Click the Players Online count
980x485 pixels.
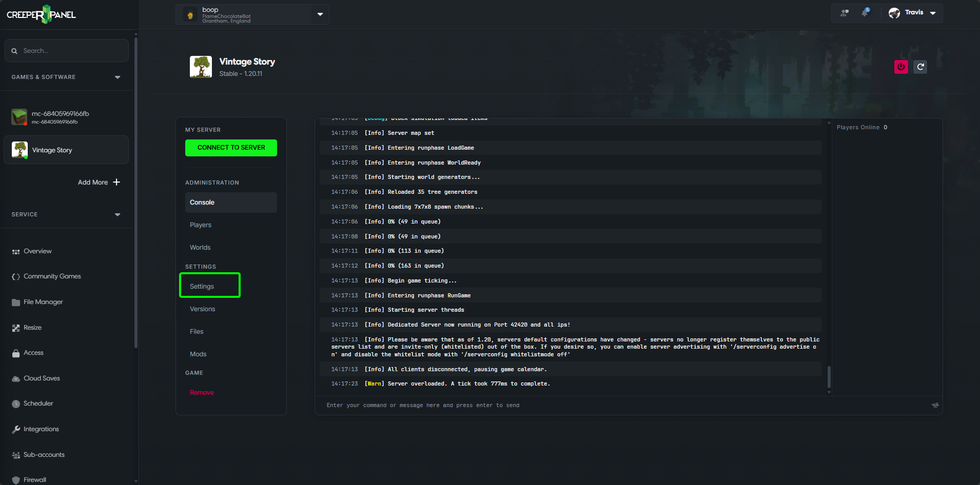tap(885, 127)
